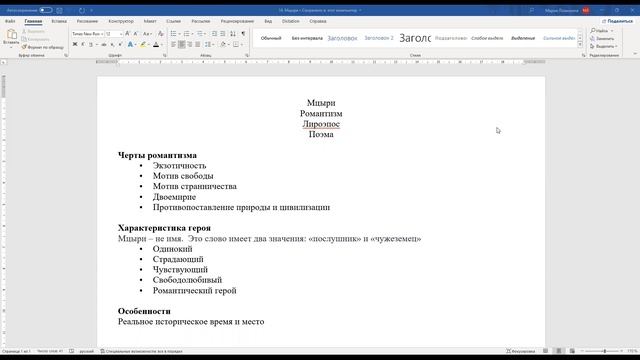The width and height of the screenshot is (640, 360).
Task: Apply the Обычный style
Action: (271, 38)
